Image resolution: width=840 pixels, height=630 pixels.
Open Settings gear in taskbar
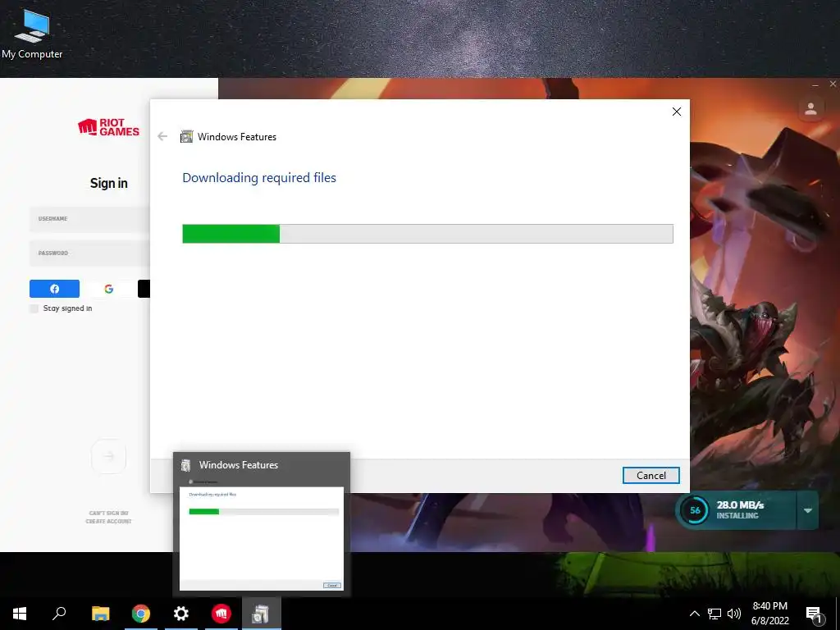pyautogui.click(x=181, y=614)
